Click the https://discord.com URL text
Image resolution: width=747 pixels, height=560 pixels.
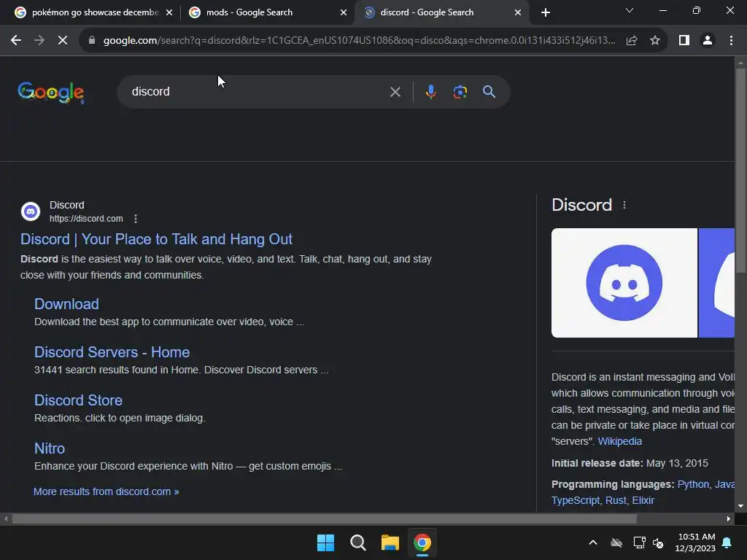pyautogui.click(x=86, y=219)
